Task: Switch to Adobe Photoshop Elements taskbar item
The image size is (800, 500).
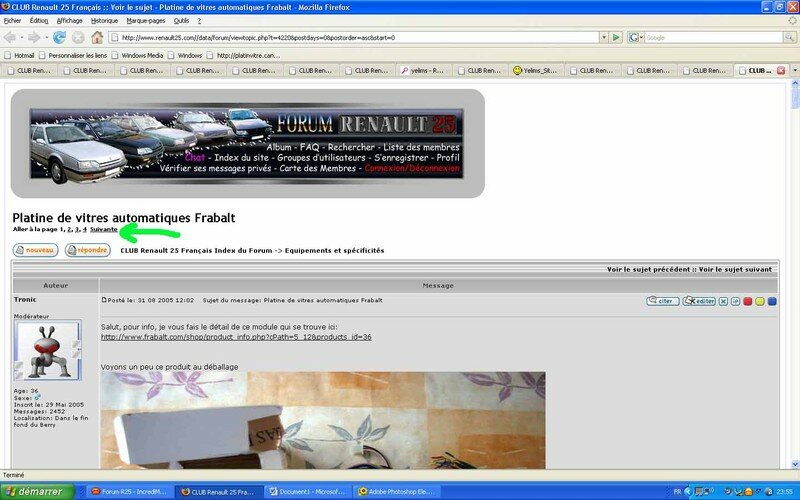Action: [x=397, y=492]
